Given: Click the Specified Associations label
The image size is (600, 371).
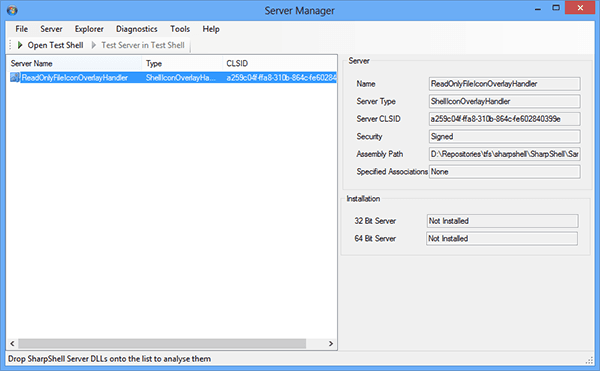Looking at the screenshot, I should coord(392,172).
